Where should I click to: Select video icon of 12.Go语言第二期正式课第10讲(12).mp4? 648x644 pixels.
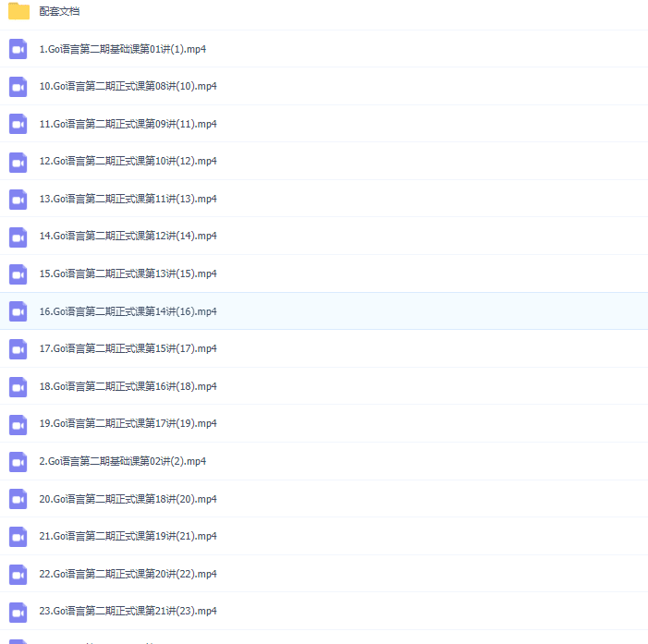coord(18,162)
